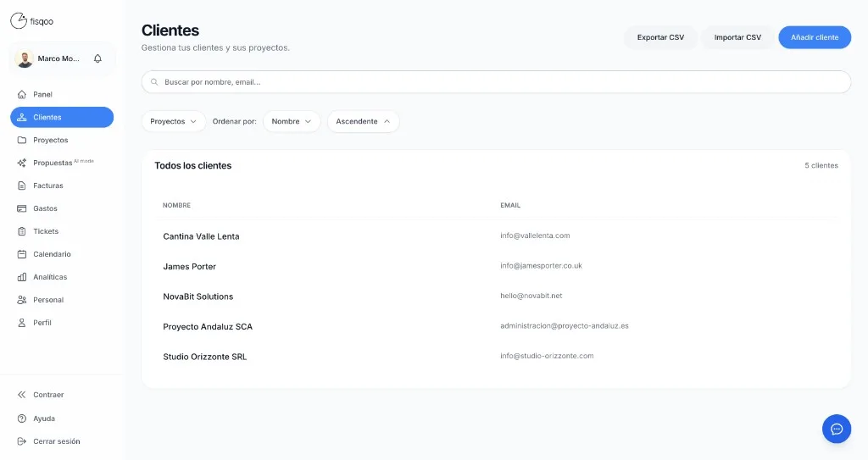Click the Panel home icon
This screenshot has width=868, height=460.
click(21, 94)
